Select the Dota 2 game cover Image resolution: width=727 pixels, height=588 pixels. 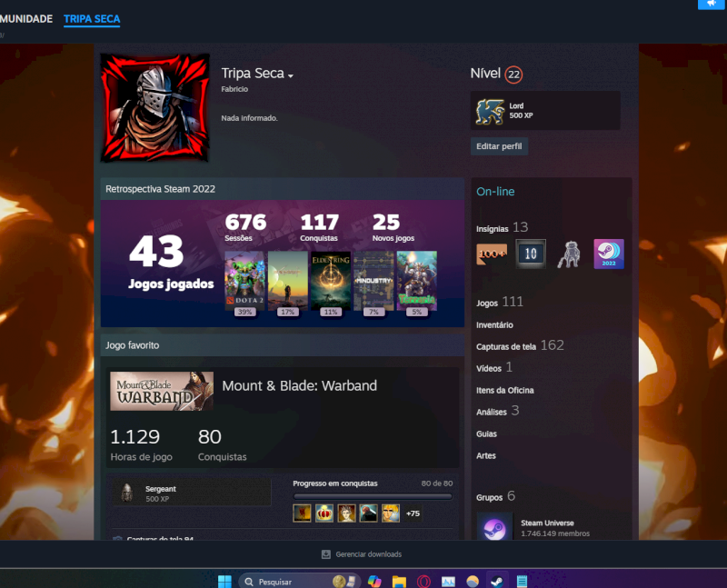[x=244, y=281]
